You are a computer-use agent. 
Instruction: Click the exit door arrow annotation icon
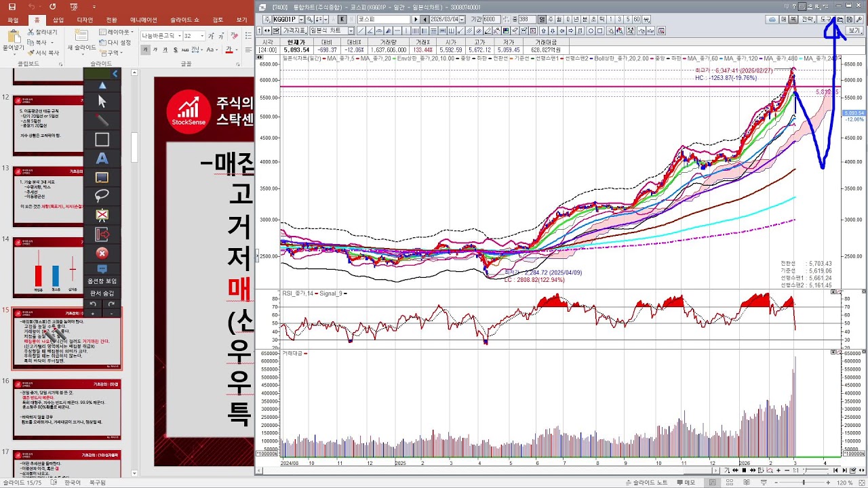coord(102,235)
